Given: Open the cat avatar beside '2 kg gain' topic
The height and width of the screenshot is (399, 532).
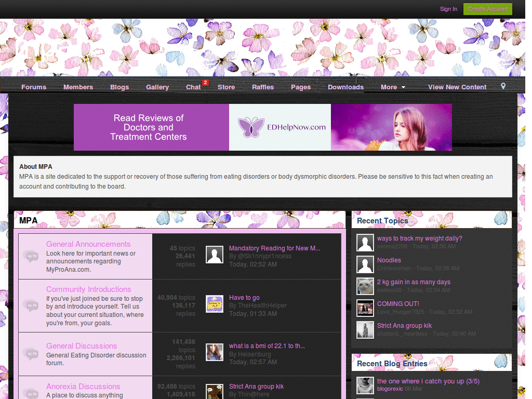Looking at the screenshot, I should (365, 286).
